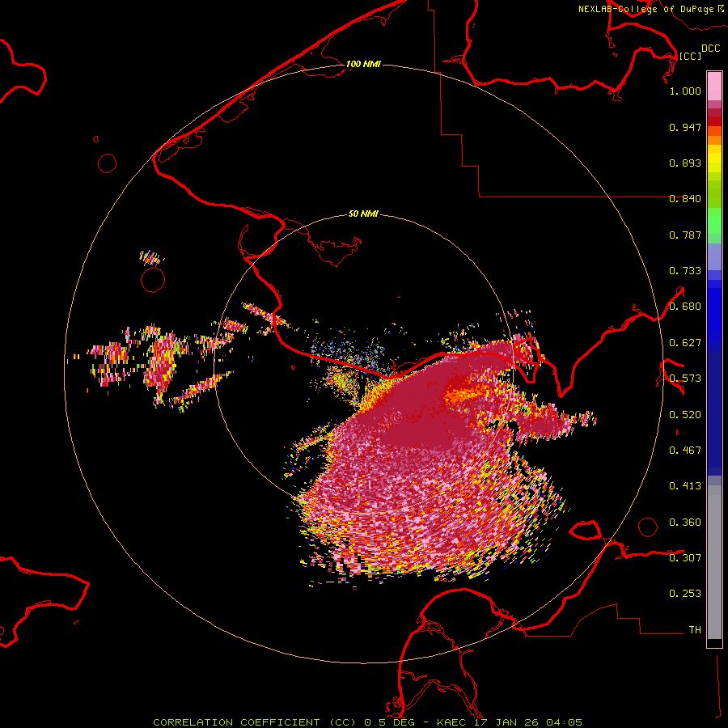Select the 0.733 scale value
This screenshot has width=728, height=728.
(x=685, y=271)
